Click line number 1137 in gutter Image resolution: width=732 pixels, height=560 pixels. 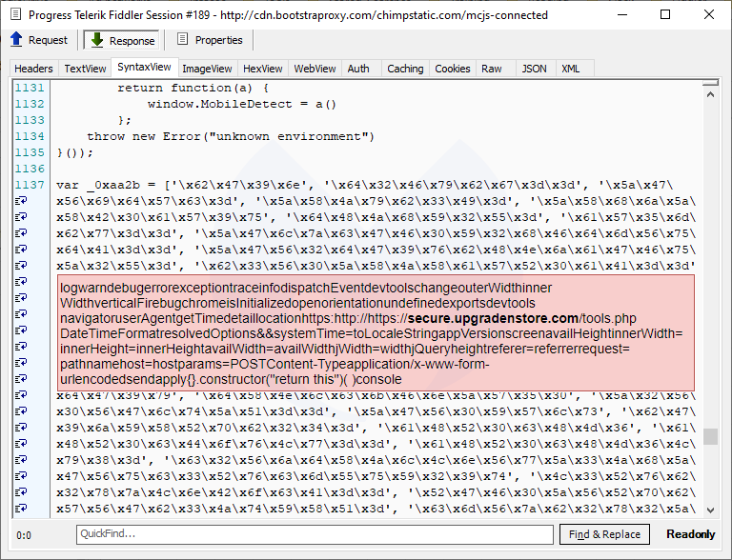pyautogui.click(x=29, y=184)
